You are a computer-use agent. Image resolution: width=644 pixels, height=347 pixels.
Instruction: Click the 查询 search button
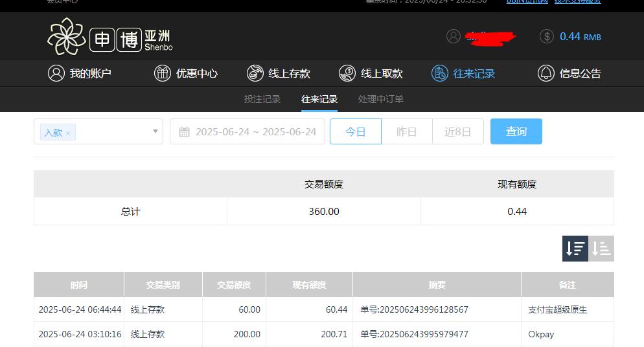516,131
